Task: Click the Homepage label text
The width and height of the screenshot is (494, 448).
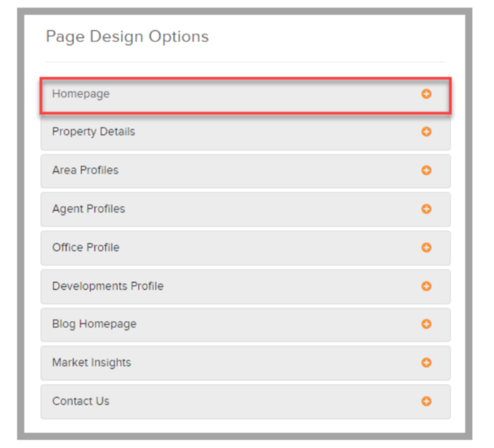Action: [81, 94]
